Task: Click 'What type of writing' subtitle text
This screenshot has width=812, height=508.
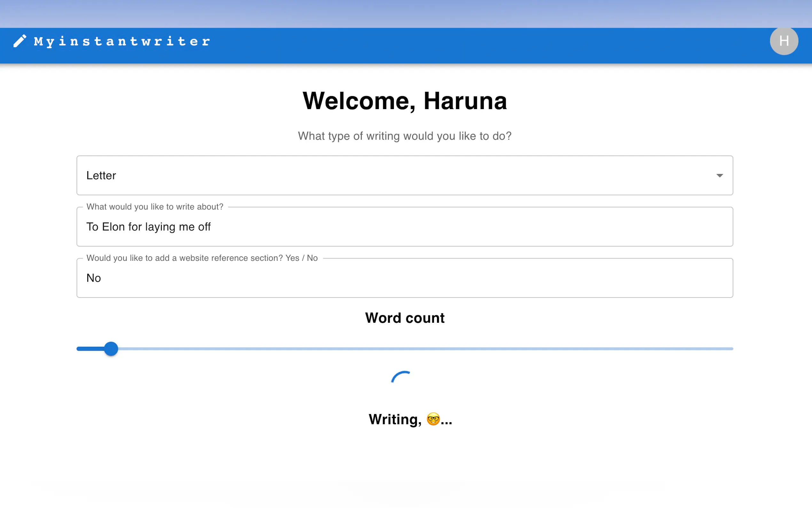Action: click(404, 136)
